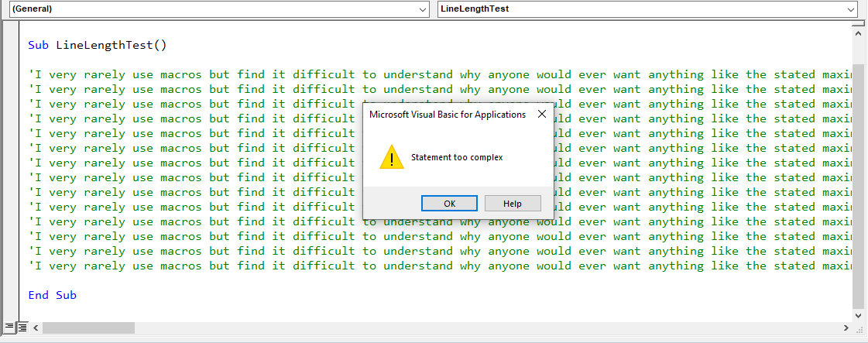This screenshot has height=343, width=868.
Task: Expand the (General) object dropdown
Action: pos(424,9)
